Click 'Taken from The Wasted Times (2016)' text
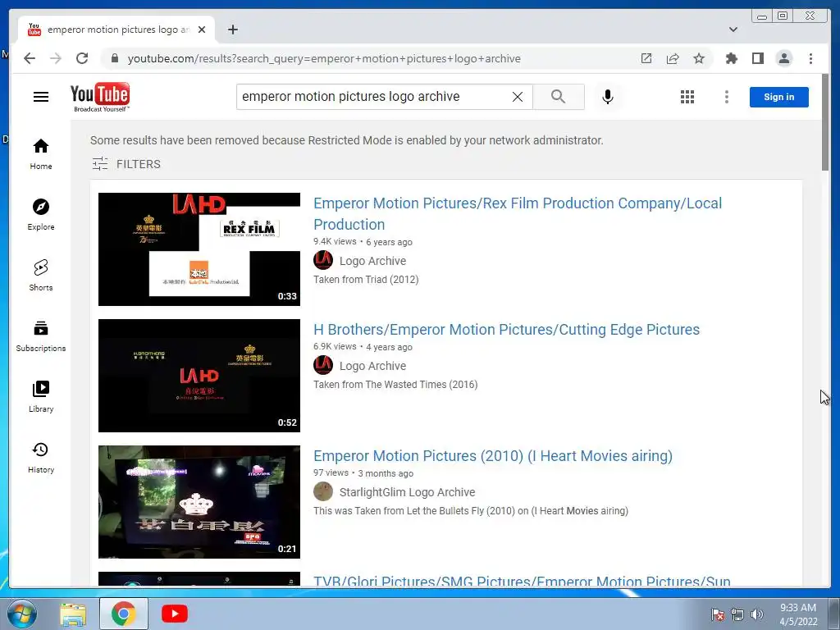Screen dimensions: 840x630 [x=395, y=385]
